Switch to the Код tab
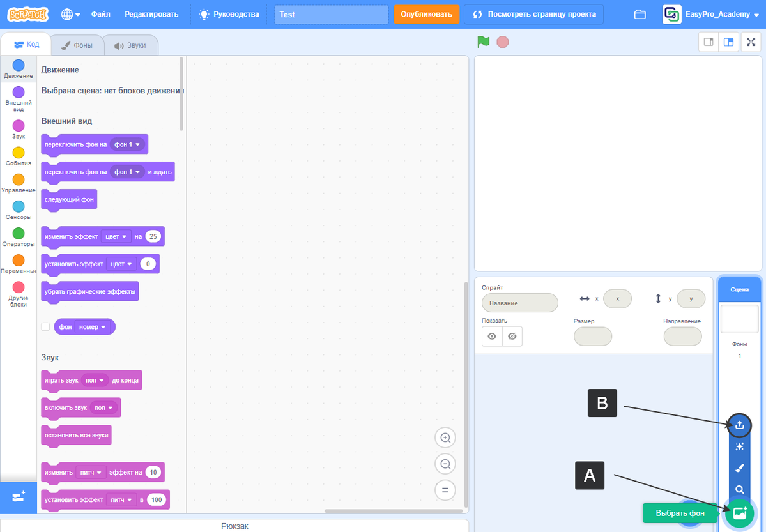766x532 pixels. tap(26, 45)
